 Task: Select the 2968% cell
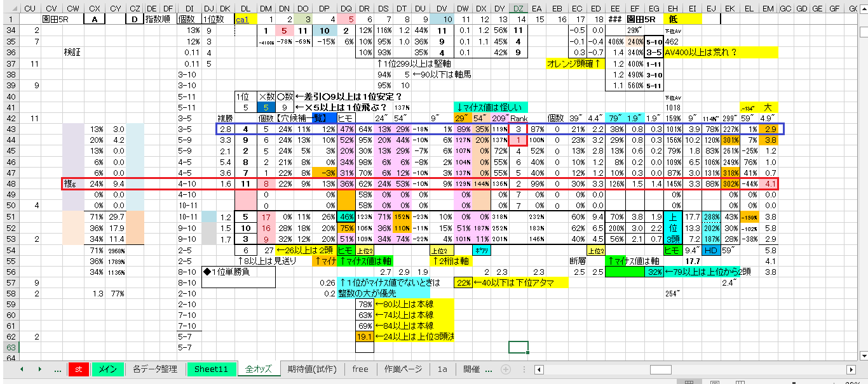coord(116,251)
